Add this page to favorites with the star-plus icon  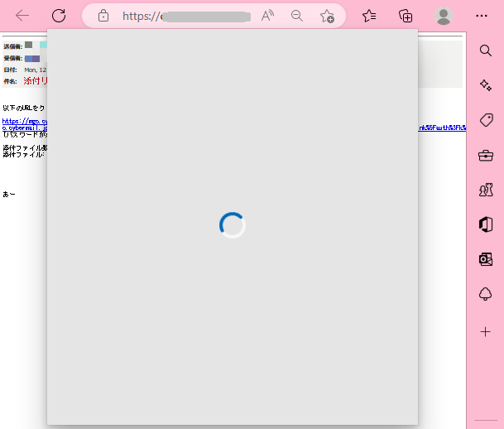coord(327,16)
